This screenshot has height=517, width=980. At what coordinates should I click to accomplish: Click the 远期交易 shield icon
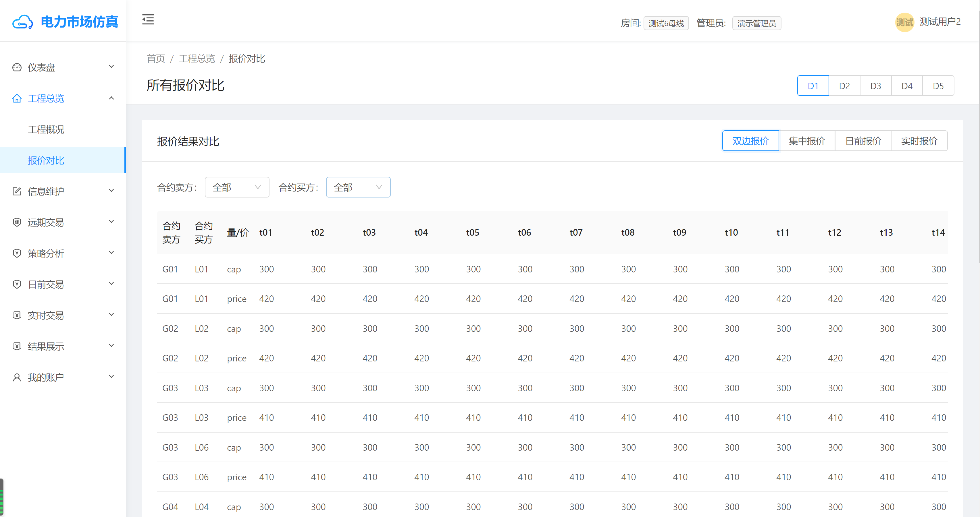click(x=17, y=222)
